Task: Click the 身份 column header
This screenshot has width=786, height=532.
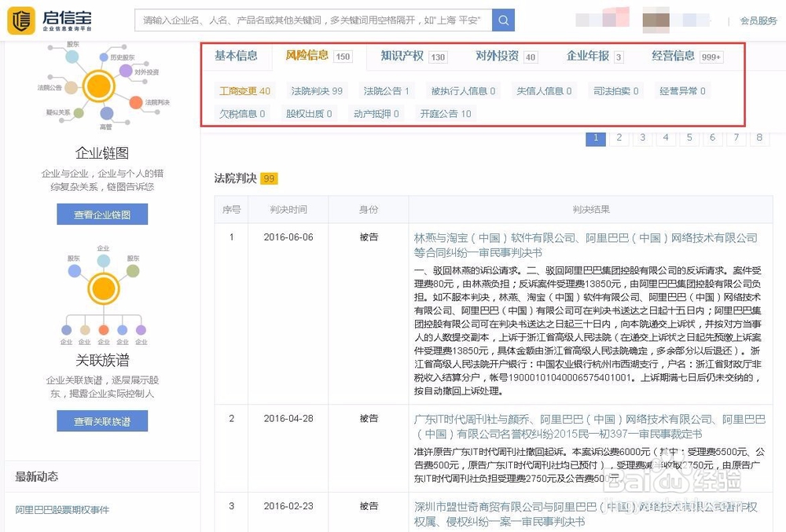Action: point(369,209)
